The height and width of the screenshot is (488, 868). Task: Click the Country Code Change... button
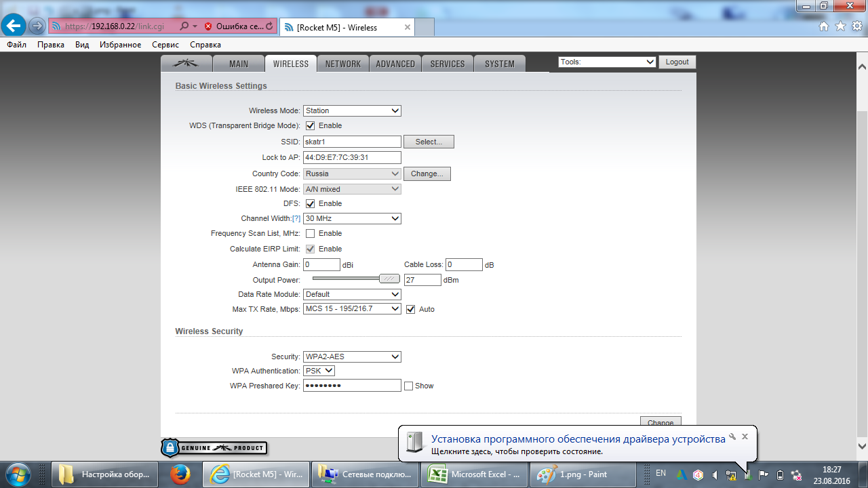(x=427, y=174)
